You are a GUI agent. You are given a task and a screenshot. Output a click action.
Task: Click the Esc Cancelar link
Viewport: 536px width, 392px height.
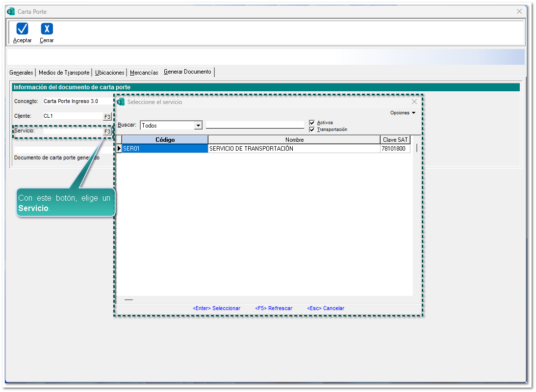(326, 309)
